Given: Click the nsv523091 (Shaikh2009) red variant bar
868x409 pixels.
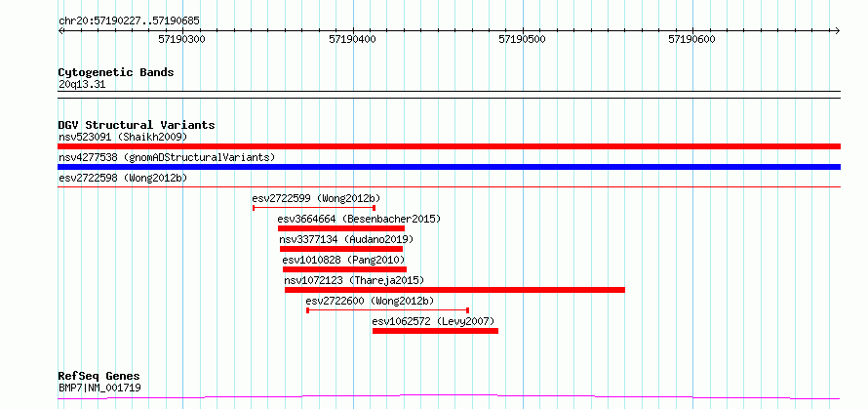Looking at the screenshot, I should point(449,146).
